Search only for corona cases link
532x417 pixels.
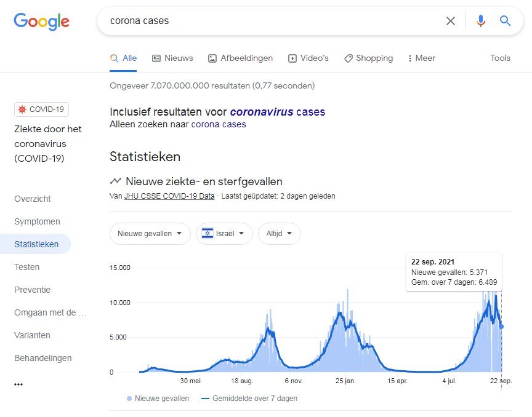[219, 124]
